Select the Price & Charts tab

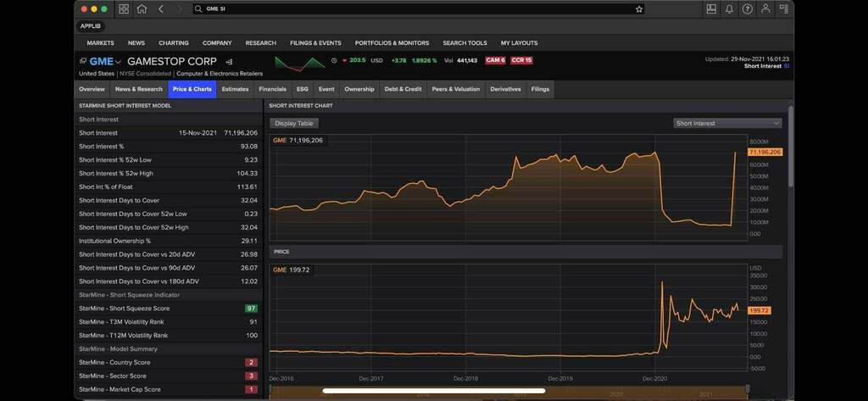pos(192,89)
